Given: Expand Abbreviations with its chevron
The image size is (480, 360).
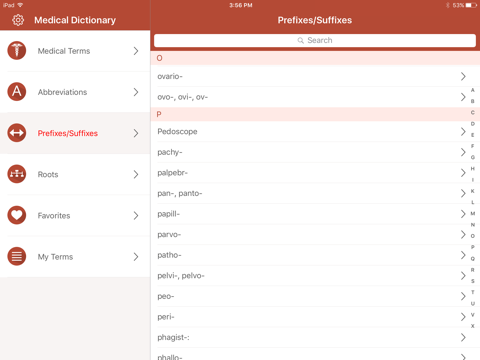Looking at the screenshot, I should click(x=136, y=92).
